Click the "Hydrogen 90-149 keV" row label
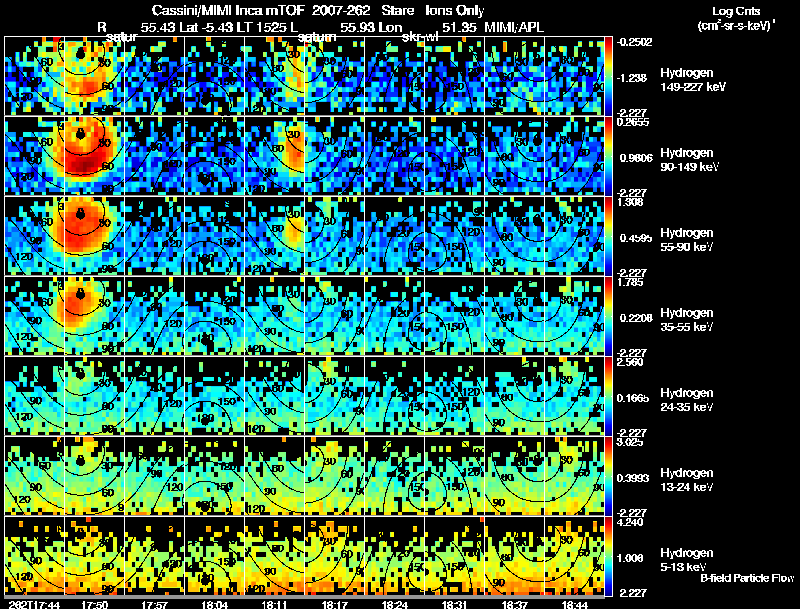Image resolution: width=800 pixels, height=609 pixels. pyautogui.click(x=690, y=160)
